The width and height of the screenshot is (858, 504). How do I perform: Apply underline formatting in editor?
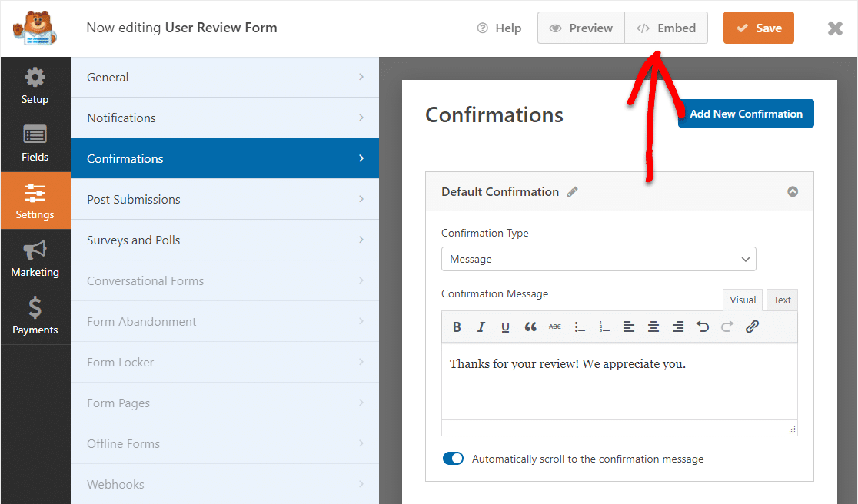click(x=505, y=327)
